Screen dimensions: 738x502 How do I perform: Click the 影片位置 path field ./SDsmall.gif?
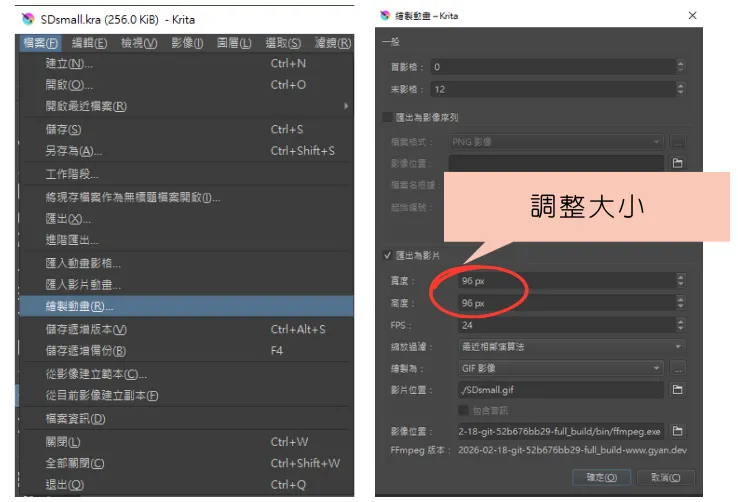click(556, 389)
